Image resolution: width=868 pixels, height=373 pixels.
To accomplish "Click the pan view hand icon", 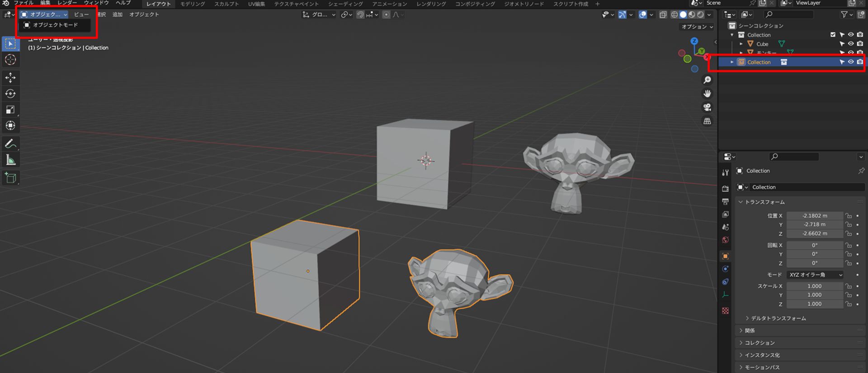I will pyautogui.click(x=707, y=94).
